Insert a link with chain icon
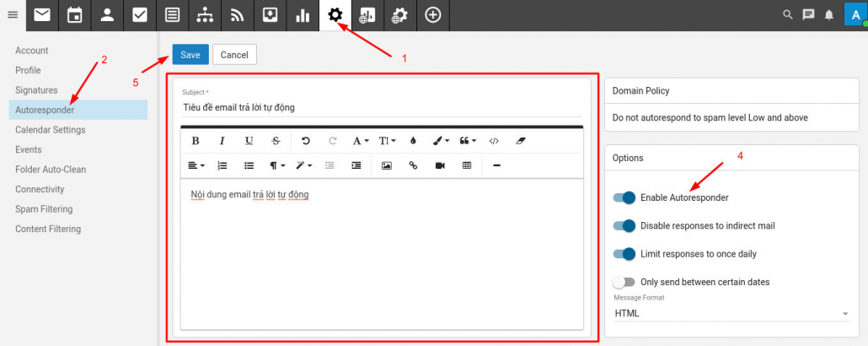The width and height of the screenshot is (868, 346). [413, 165]
